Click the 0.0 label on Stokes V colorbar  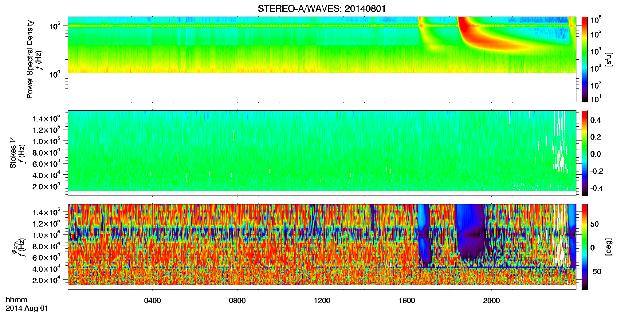(x=595, y=154)
